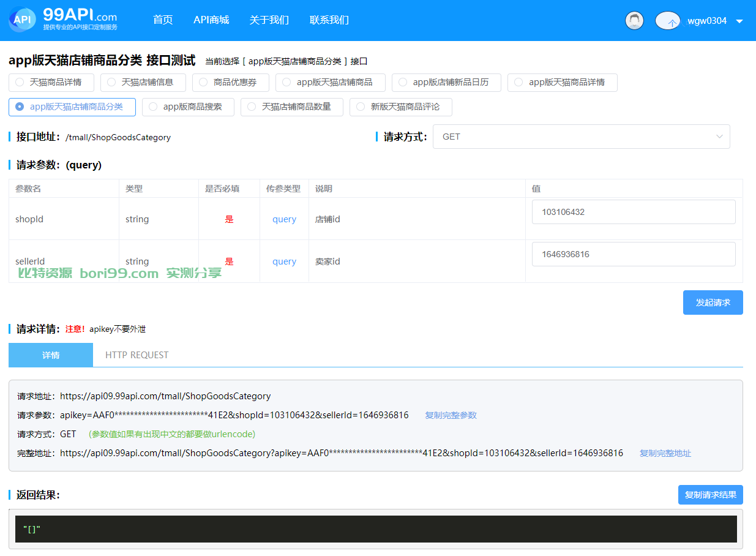756x556 pixels.
Task: Click the query link in sellerId row
Action: (x=284, y=261)
